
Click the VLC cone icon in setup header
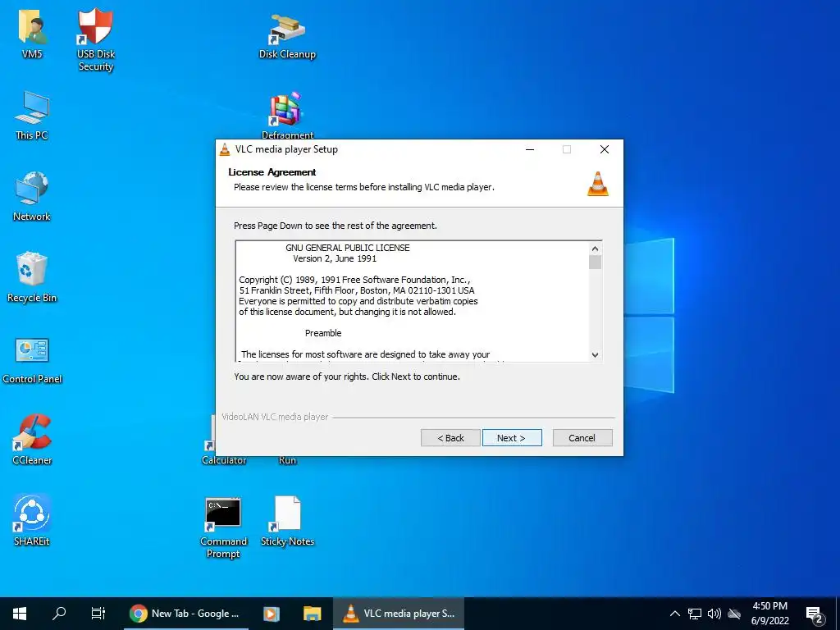click(598, 184)
